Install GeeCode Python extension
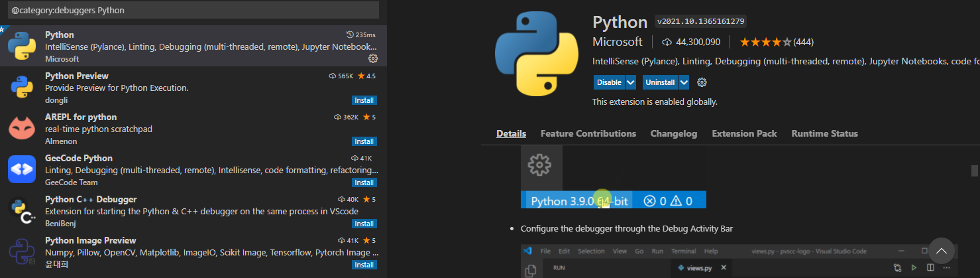Viewport: 980px width, 278px height. 364,182
